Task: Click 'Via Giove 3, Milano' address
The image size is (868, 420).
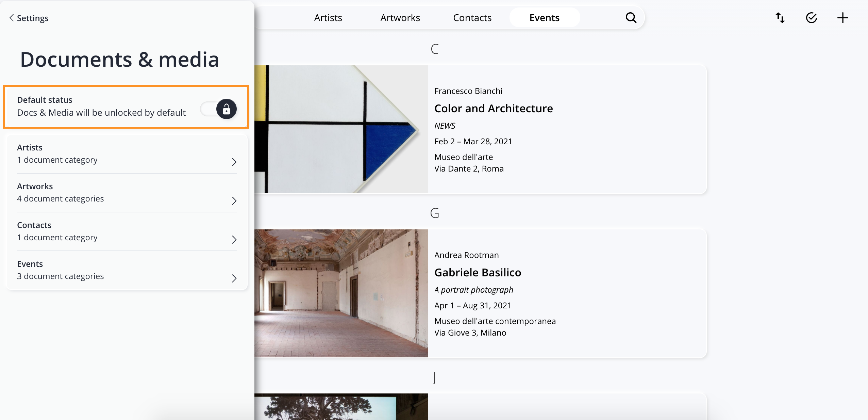Action: 470,333
